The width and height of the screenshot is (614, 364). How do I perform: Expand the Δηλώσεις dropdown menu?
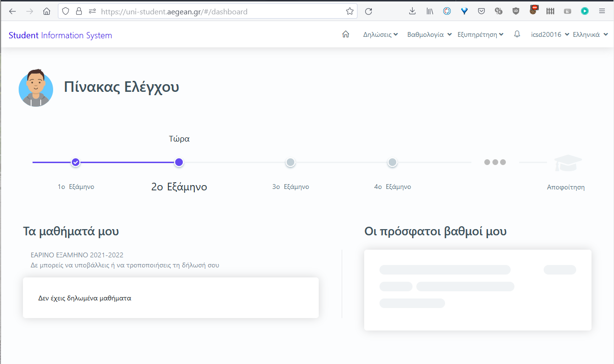[x=380, y=34]
